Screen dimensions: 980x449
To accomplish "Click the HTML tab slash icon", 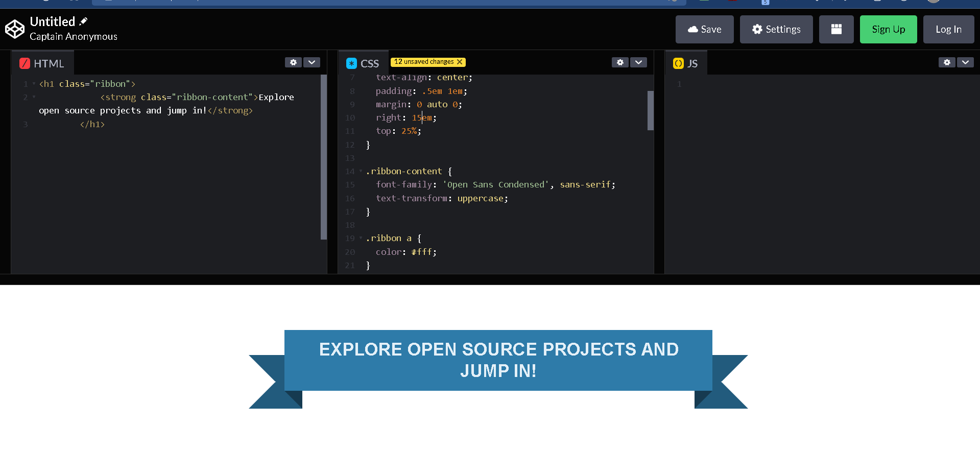I will (x=25, y=63).
